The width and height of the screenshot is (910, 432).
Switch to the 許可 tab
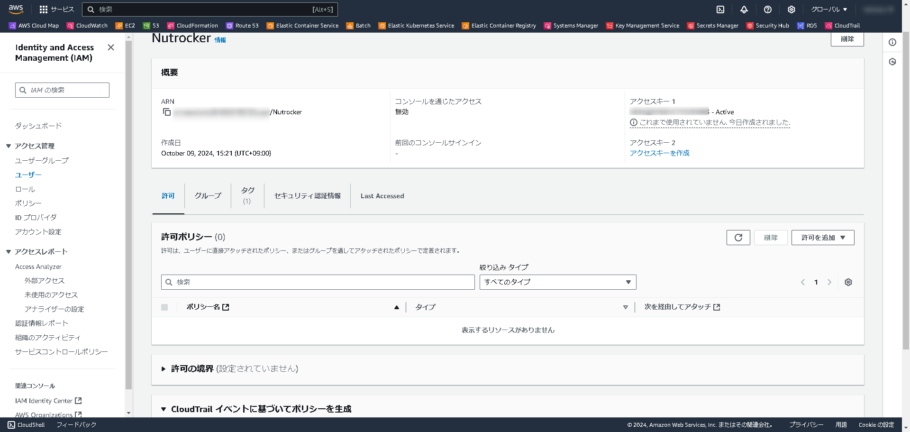coord(168,196)
